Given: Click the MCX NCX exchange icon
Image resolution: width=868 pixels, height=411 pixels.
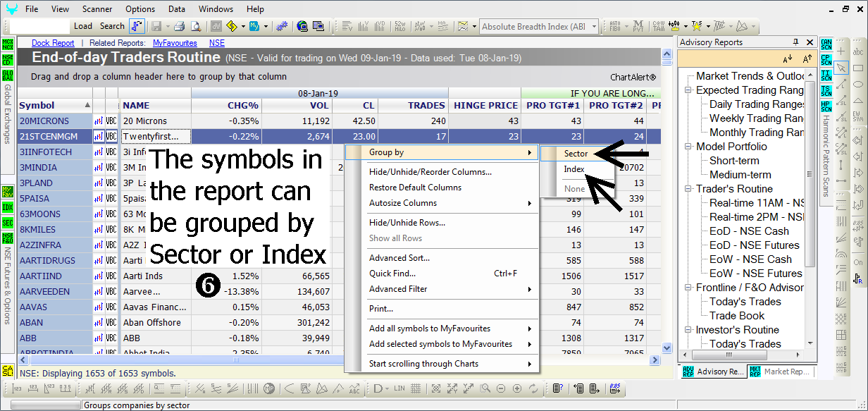Looking at the screenshot, I should [x=8, y=46].
